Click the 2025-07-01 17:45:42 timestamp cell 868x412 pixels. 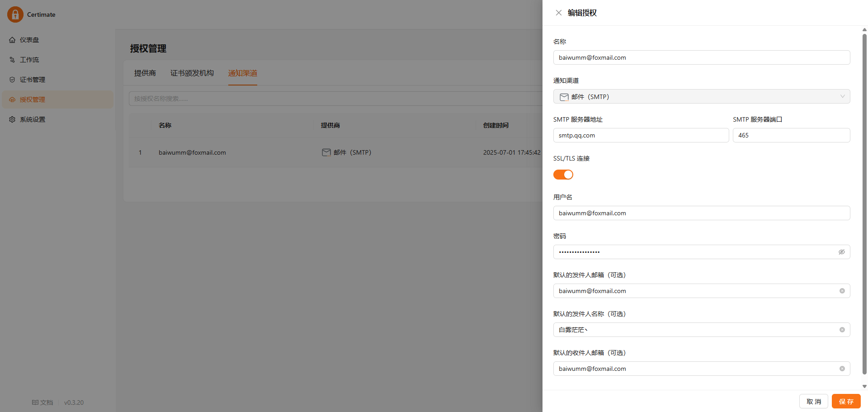(x=512, y=152)
